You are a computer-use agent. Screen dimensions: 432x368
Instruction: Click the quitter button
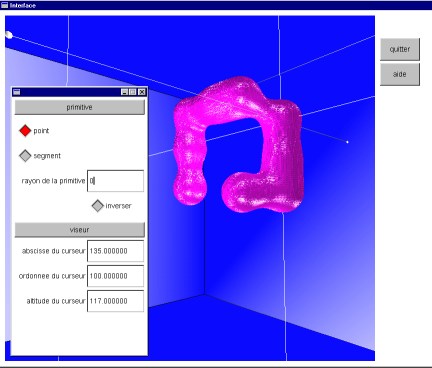click(x=400, y=49)
